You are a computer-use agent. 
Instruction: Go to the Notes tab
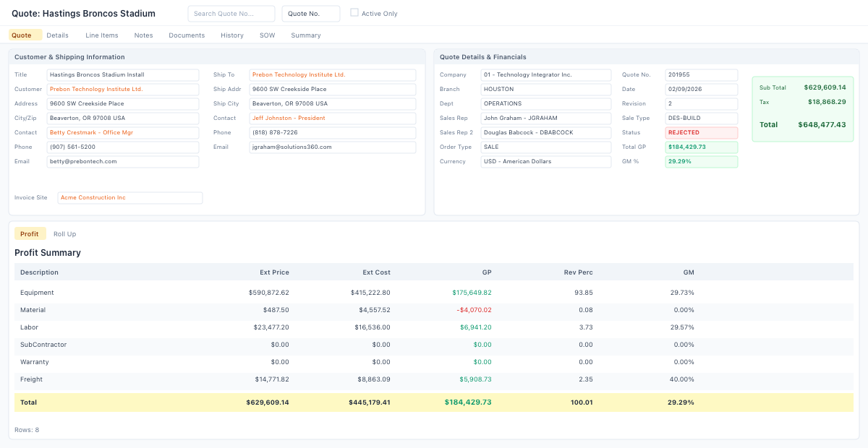pyautogui.click(x=143, y=35)
